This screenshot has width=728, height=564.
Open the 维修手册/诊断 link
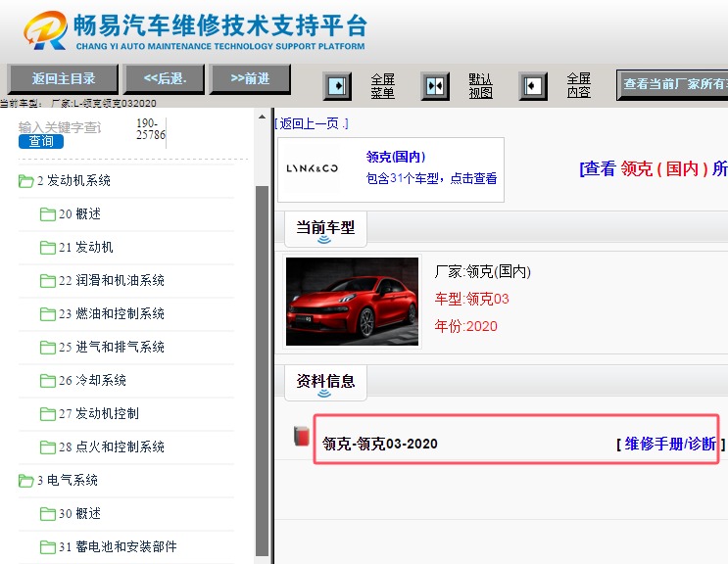coord(670,444)
